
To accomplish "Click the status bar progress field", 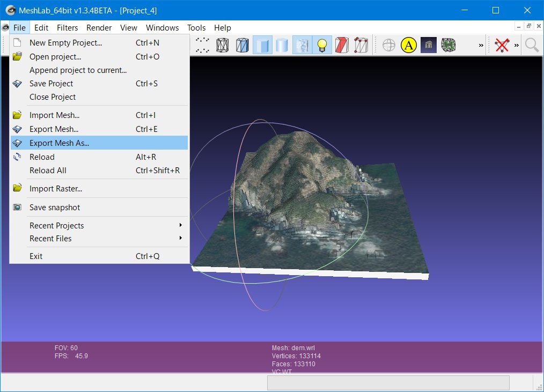I will click(x=388, y=383).
